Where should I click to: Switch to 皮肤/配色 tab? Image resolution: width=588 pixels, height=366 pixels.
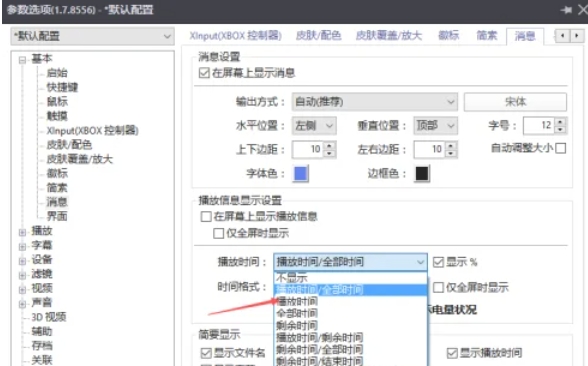coord(318,36)
